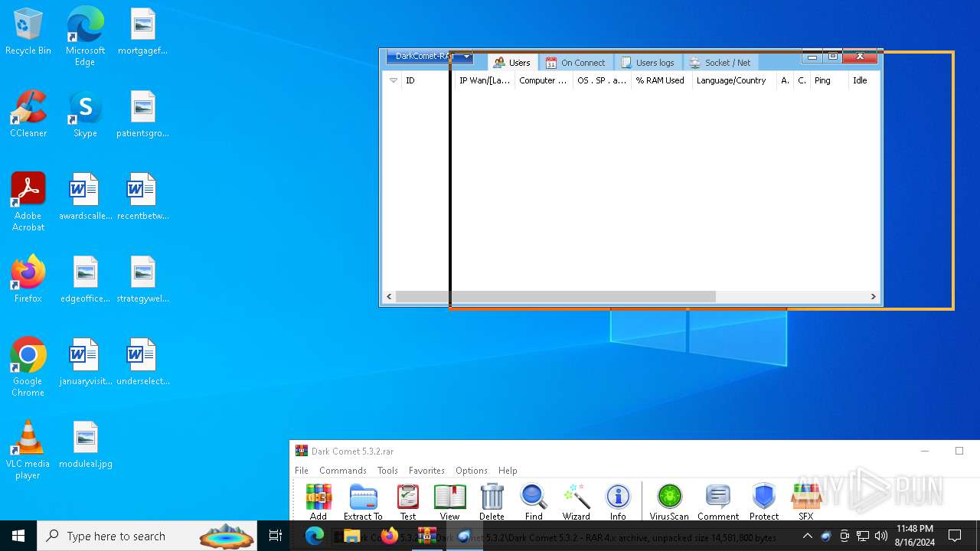The height and width of the screenshot is (551, 980).
Task: Open the Options menu in WinRAR
Action: pos(472,471)
